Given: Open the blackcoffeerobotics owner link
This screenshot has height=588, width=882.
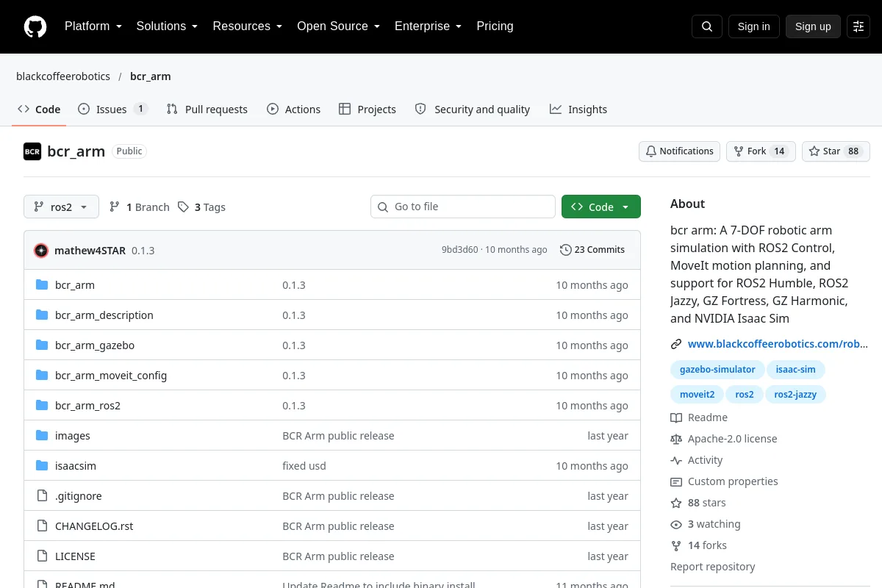Looking at the screenshot, I should tap(63, 76).
